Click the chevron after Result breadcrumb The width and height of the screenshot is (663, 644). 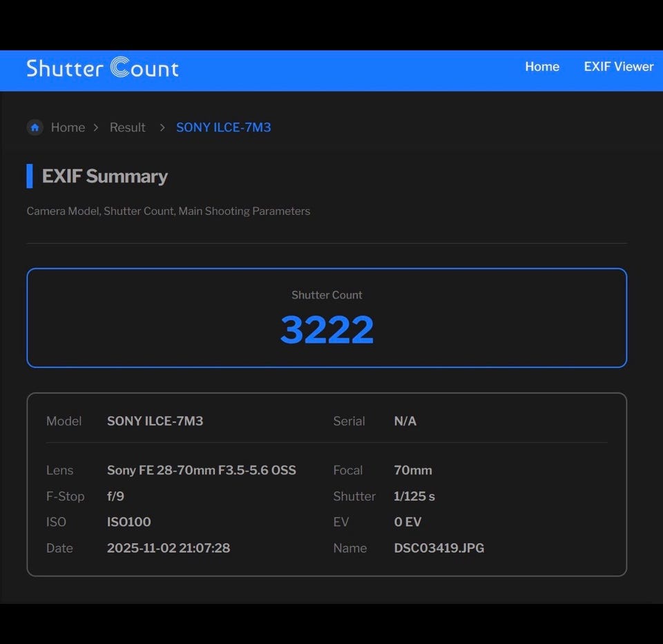click(x=162, y=127)
